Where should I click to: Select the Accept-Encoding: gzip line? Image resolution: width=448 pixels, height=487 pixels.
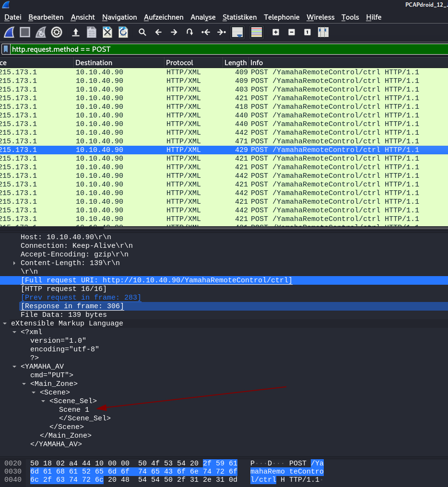[x=74, y=255]
